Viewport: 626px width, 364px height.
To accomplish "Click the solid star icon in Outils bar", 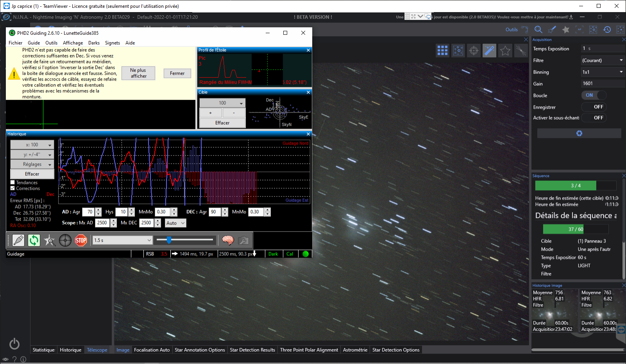I will [566, 30].
